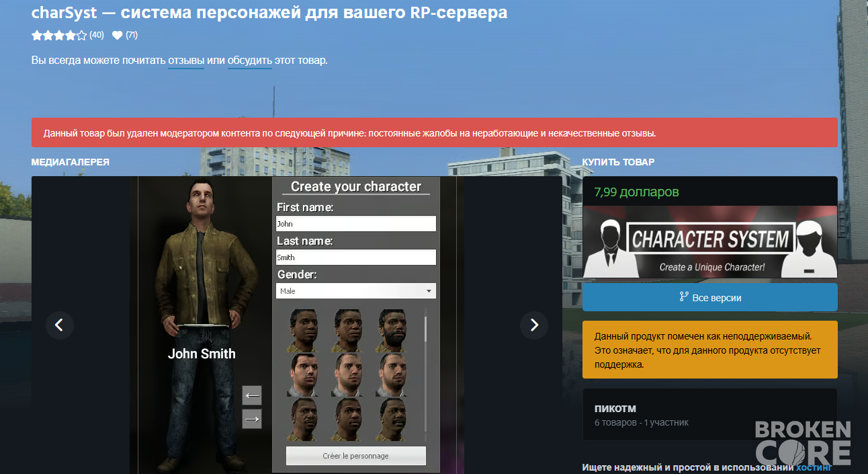The height and width of the screenshot is (474, 868).
Task: Click the red removal notice banner
Action: click(x=435, y=133)
